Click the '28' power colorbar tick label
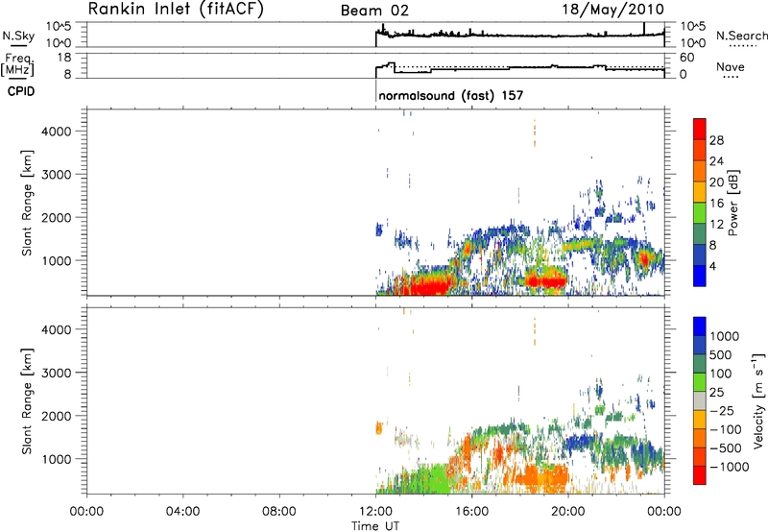This screenshot has width=768, height=532. pos(716,140)
